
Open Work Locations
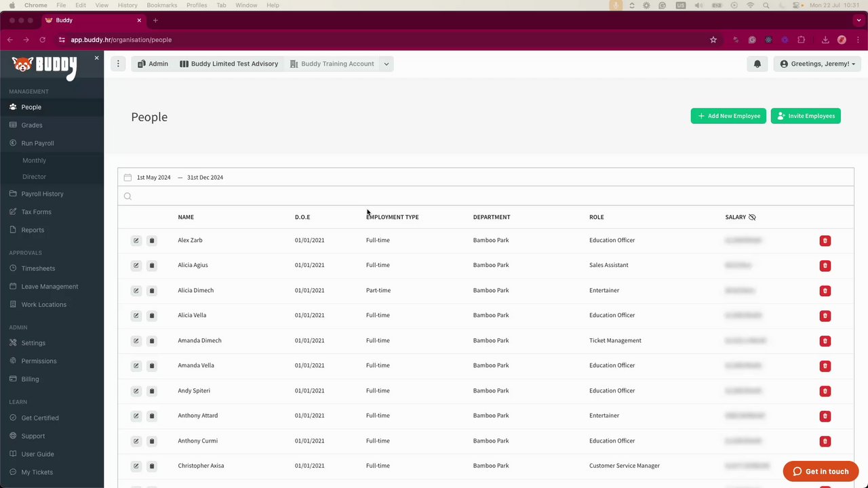[43, 305]
